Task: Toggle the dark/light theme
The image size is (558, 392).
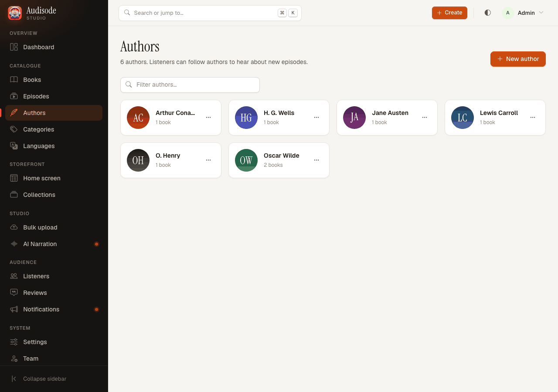Action: point(488,13)
